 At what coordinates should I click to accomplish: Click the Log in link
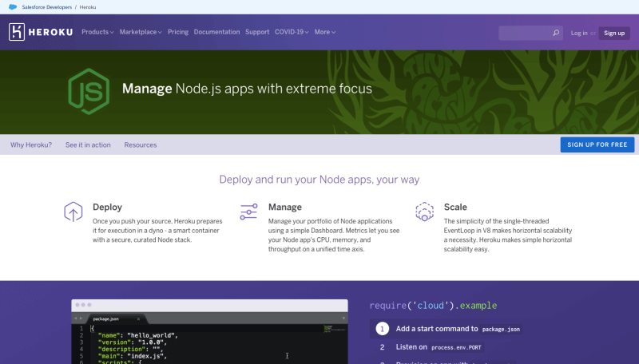[x=579, y=33]
